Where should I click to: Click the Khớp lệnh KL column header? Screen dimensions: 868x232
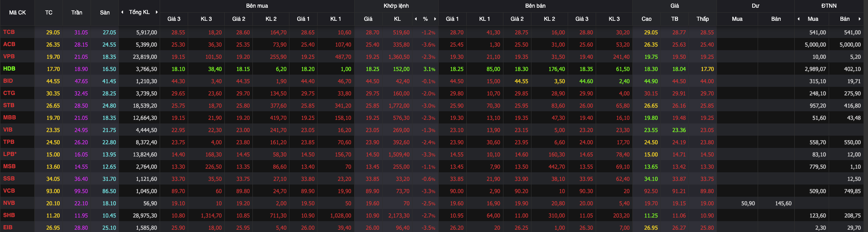pyautogui.click(x=398, y=19)
